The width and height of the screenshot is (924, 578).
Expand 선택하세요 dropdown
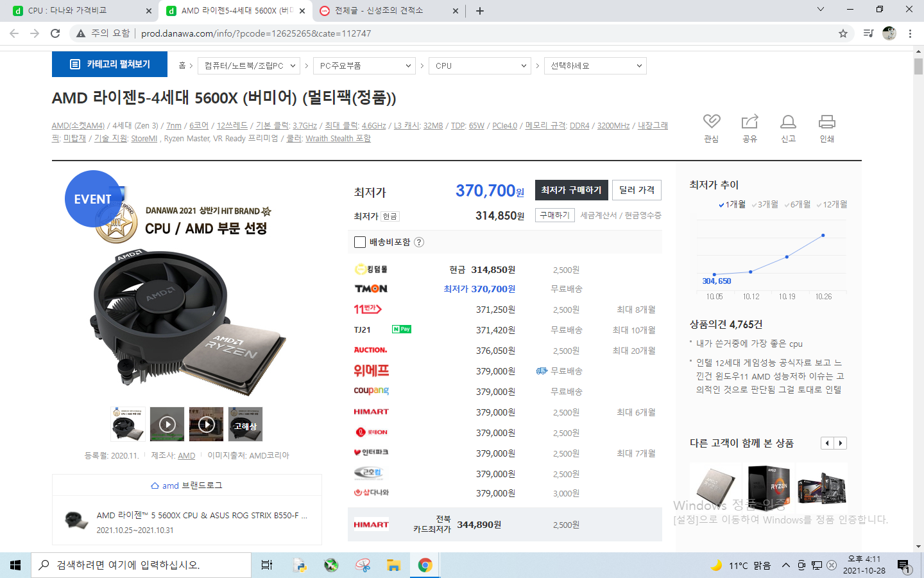tap(595, 66)
